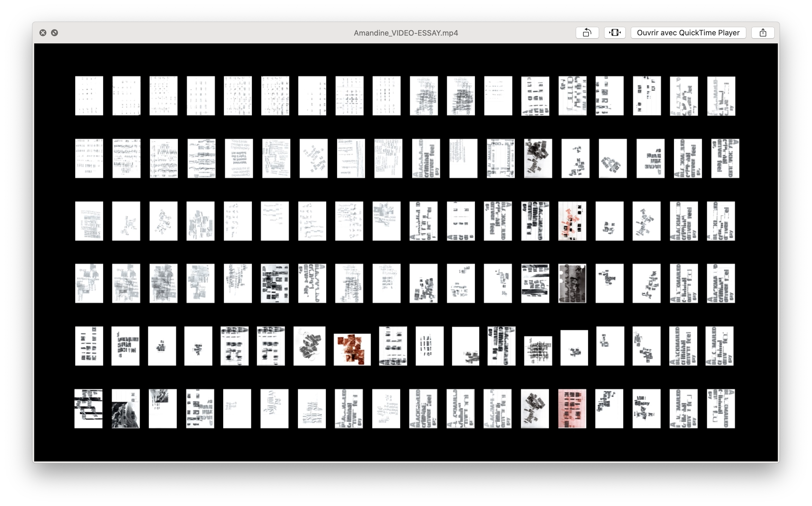Select the top-right page thumbnail
The image size is (812, 506).
pyautogui.click(x=721, y=96)
